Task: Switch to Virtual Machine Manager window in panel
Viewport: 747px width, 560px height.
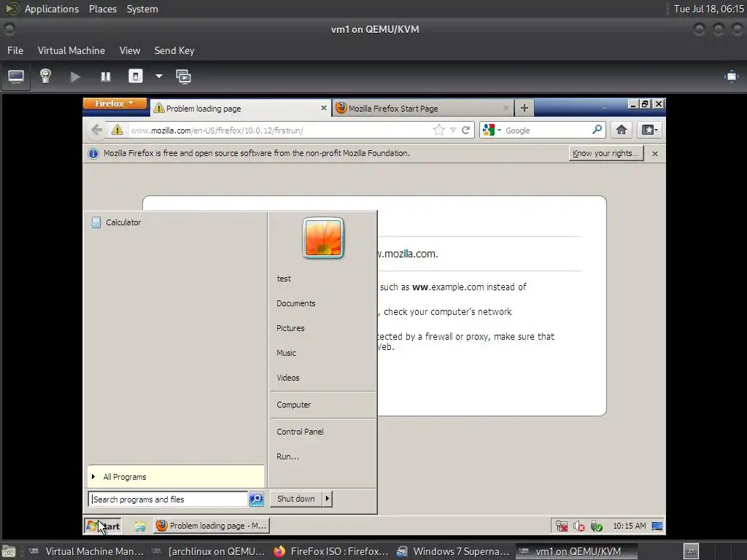Action: [86, 551]
